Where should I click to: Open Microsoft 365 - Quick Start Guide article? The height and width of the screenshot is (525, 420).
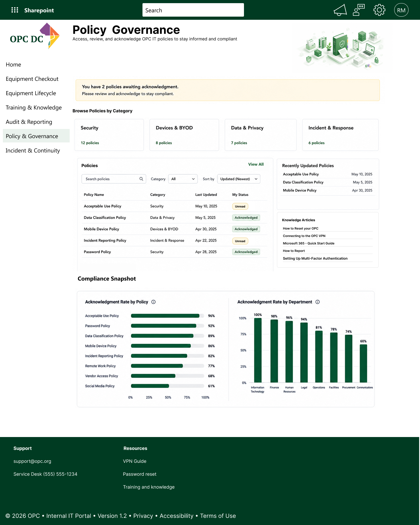[x=309, y=243]
